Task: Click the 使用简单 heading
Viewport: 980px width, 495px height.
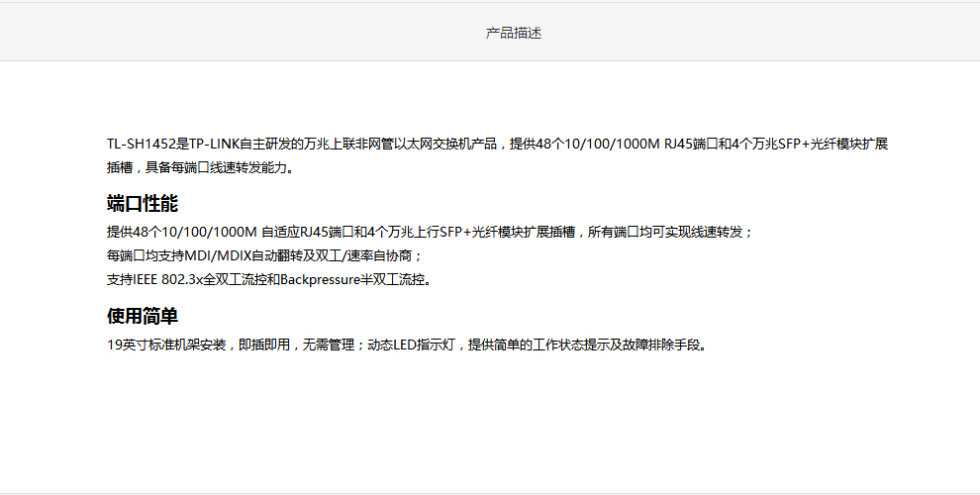Action: (143, 316)
